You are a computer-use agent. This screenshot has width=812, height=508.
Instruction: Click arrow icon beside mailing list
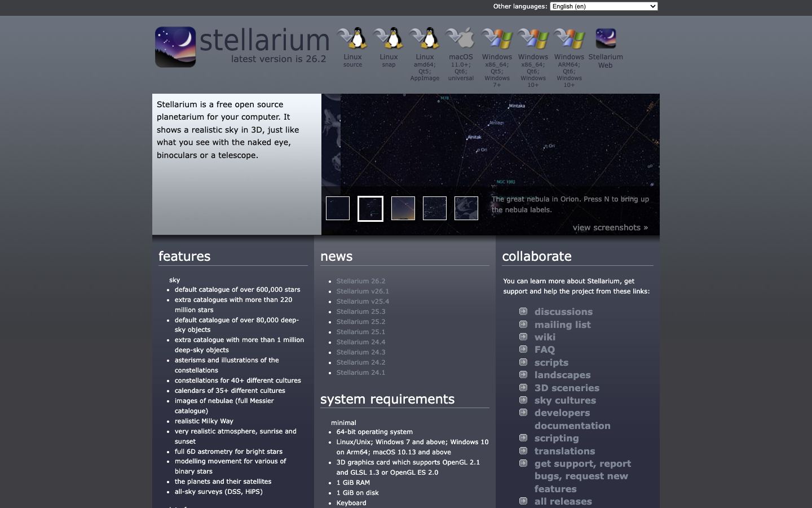523,324
